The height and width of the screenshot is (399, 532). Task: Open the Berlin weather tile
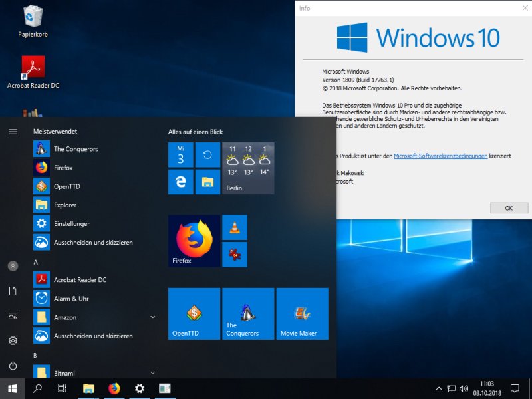[x=248, y=168]
